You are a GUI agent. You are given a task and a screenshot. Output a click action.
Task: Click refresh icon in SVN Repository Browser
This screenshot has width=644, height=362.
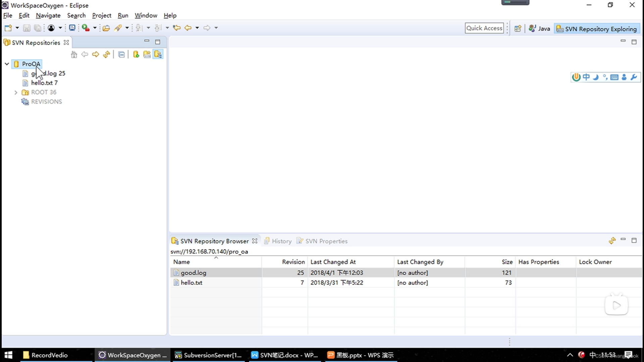tap(612, 241)
